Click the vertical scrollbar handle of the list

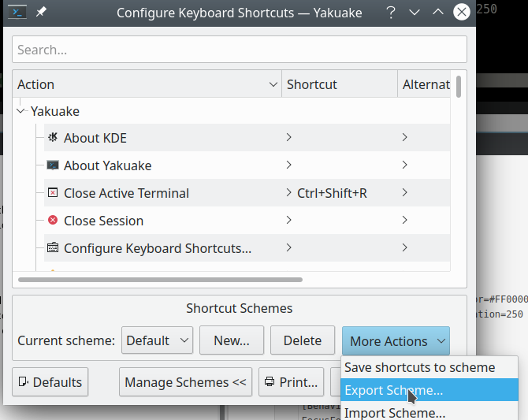(x=459, y=87)
